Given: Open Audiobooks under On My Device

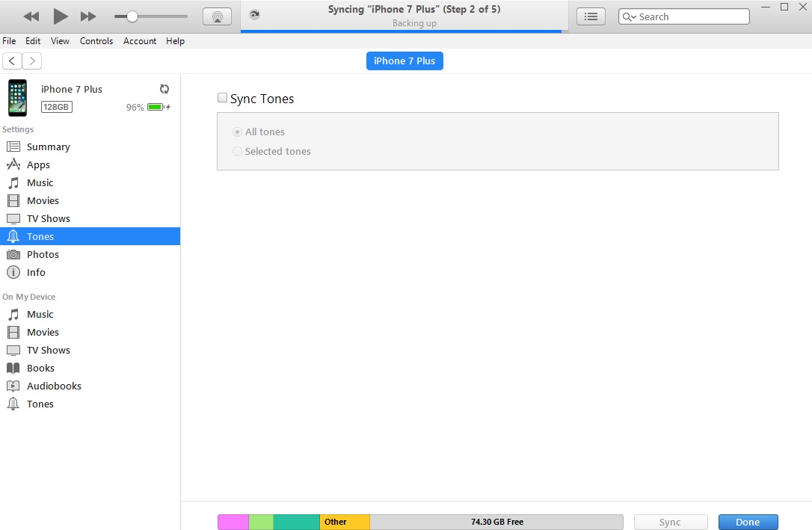Looking at the screenshot, I should tap(90, 386).
